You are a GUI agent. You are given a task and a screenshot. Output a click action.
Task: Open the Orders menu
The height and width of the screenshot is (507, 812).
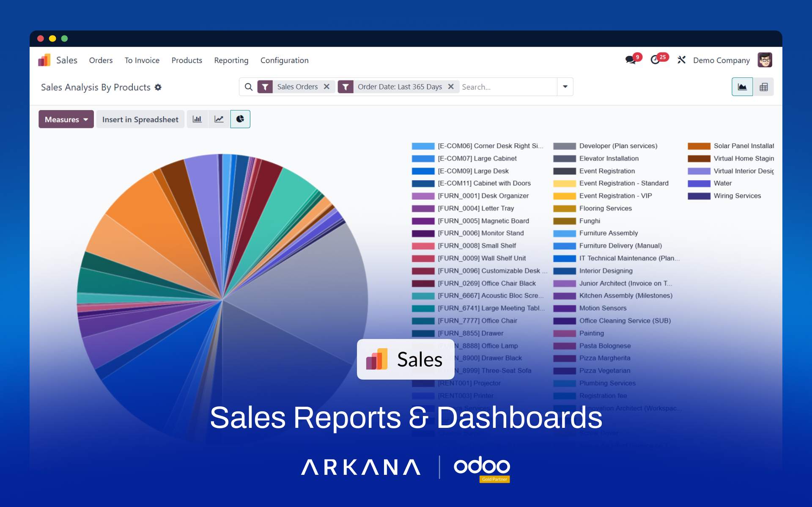pos(101,60)
